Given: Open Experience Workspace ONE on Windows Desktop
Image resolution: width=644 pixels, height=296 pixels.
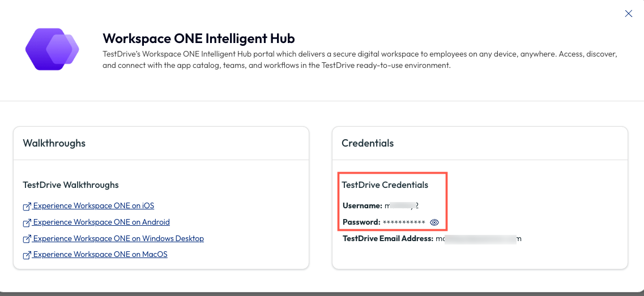Looking at the screenshot, I should click(118, 239).
